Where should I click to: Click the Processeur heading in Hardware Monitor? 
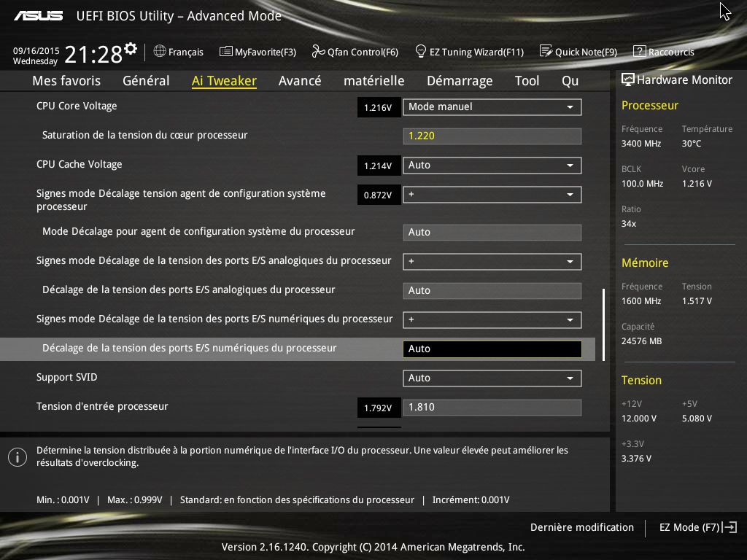tap(649, 105)
